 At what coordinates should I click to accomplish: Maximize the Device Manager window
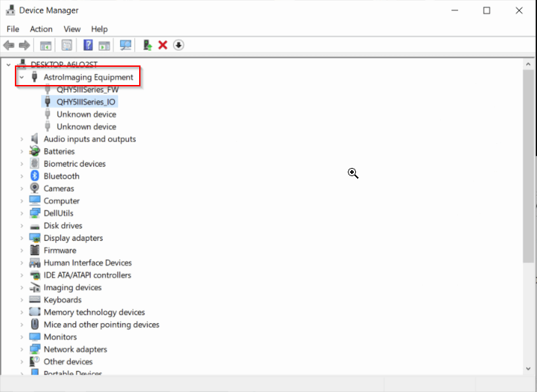point(486,10)
